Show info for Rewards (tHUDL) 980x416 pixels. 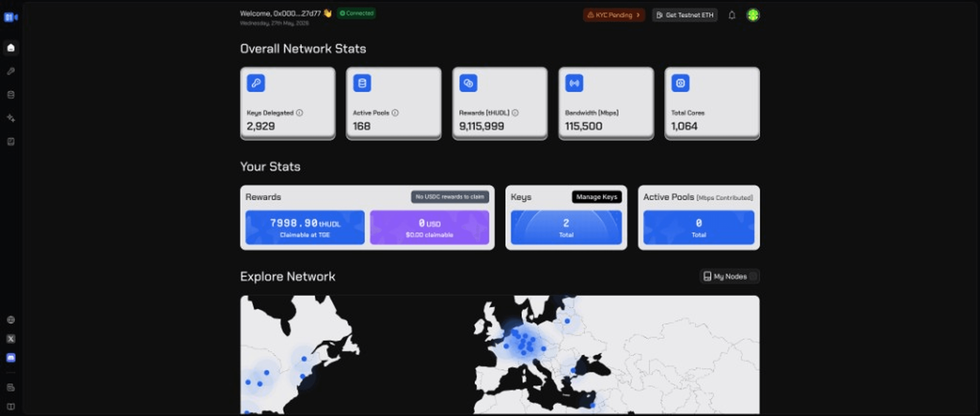click(515, 112)
